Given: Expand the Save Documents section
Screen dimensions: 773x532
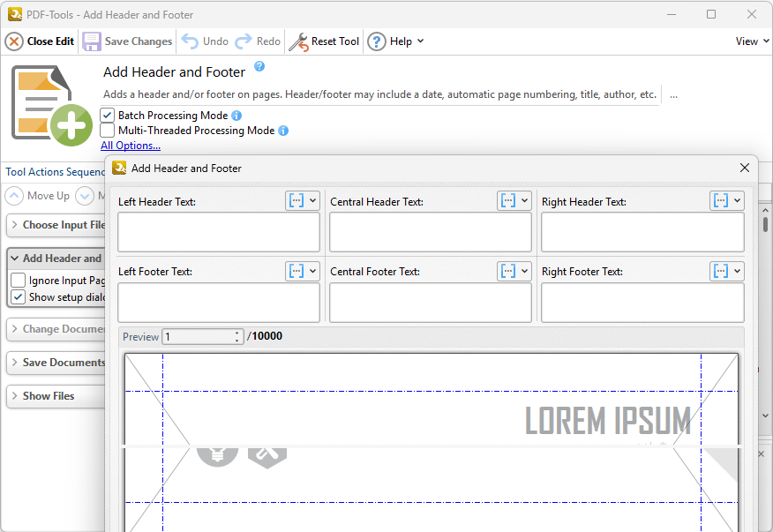Looking at the screenshot, I should [15, 363].
